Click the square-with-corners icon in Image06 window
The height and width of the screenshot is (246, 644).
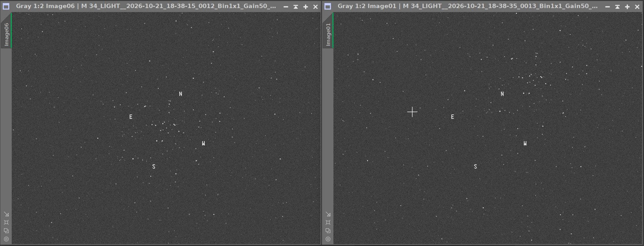click(x=6, y=222)
